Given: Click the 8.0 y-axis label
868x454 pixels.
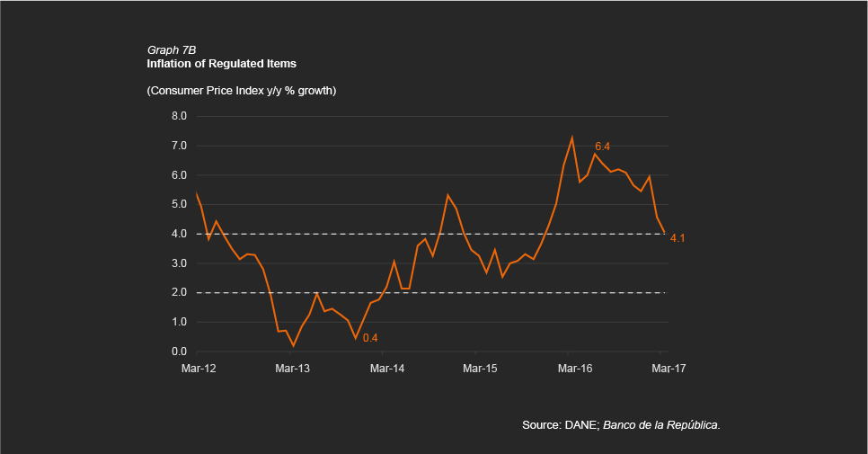Looking at the screenshot, I should [178, 116].
